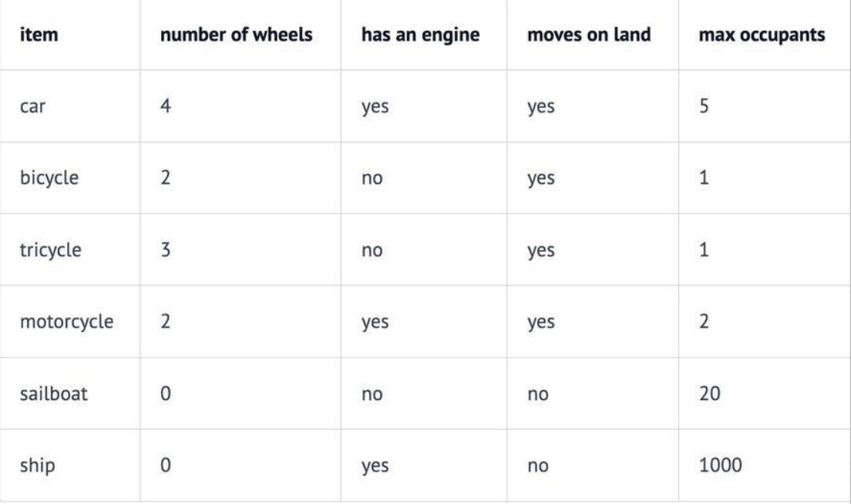Select the 'moves on land' header

point(589,35)
